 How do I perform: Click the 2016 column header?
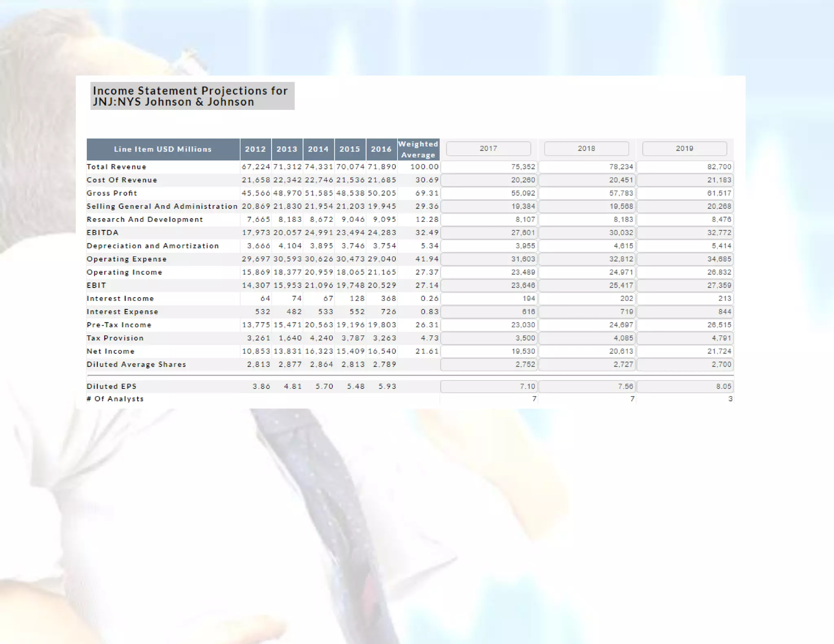coord(381,149)
